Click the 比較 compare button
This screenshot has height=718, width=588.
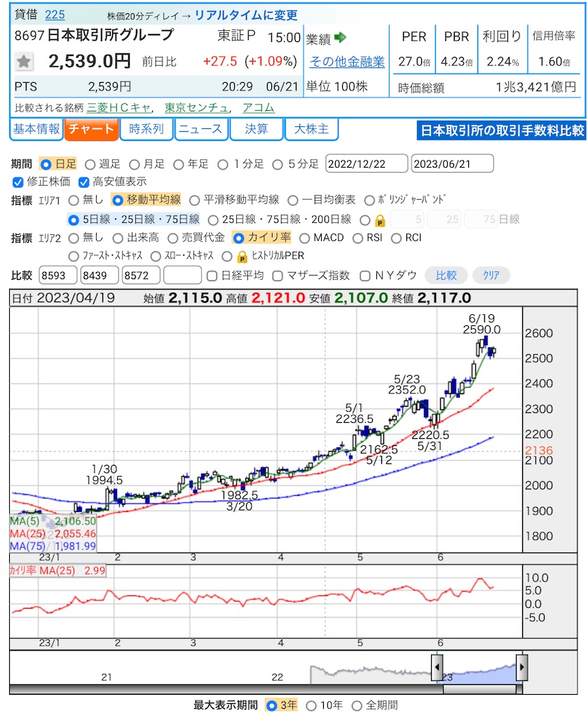(x=446, y=275)
